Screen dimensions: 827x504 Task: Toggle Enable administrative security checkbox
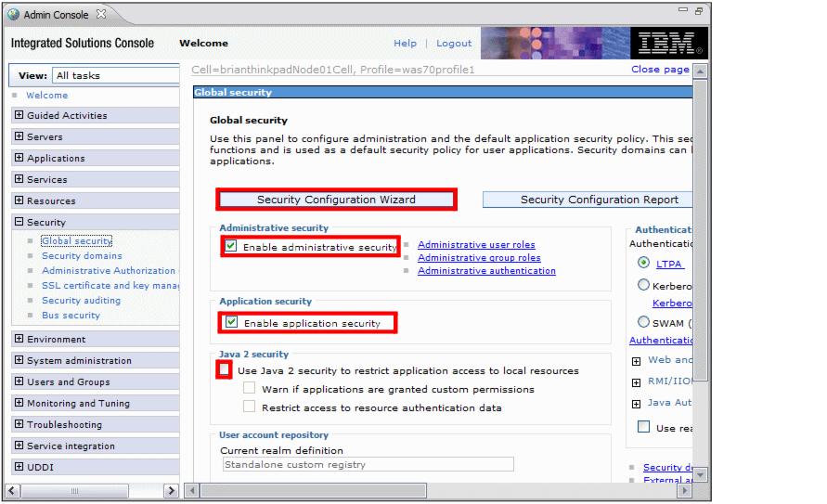(x=231, y=246)
